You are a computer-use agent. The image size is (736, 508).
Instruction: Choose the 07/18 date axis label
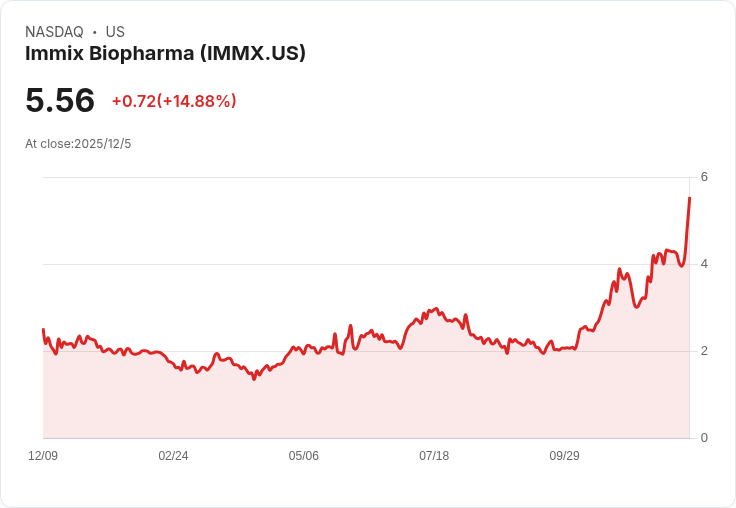coord(434,456)
